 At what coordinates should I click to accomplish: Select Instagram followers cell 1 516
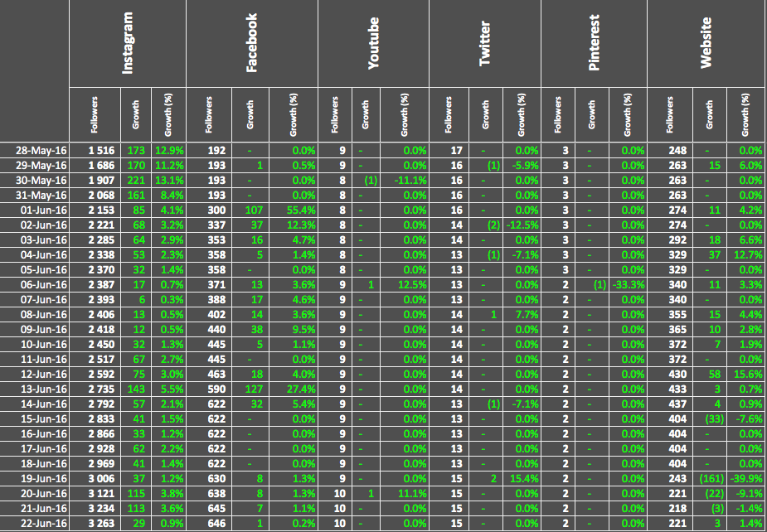coord(95,150)
